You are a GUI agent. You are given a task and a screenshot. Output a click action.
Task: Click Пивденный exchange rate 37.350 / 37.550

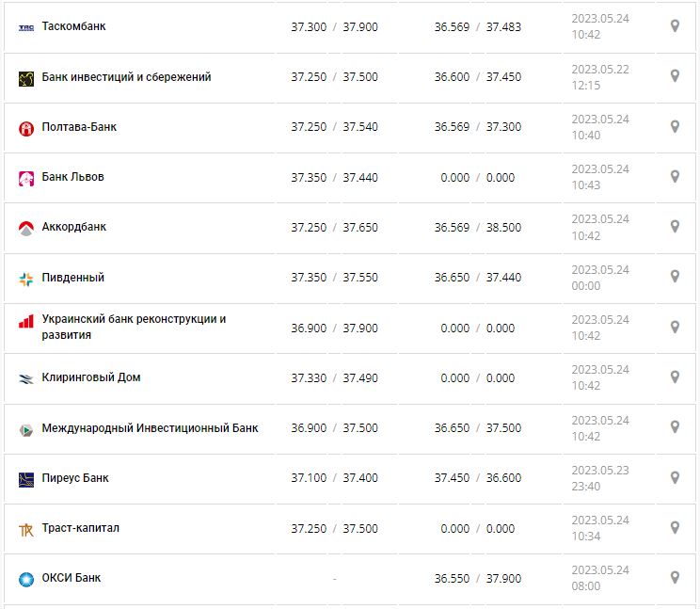click(x=334, y=278)
